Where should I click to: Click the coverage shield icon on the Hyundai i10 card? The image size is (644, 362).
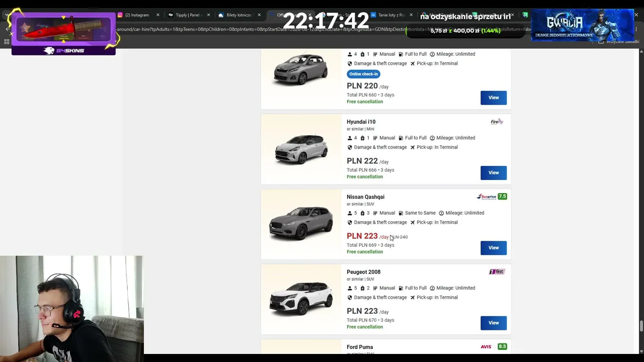click(x=350, y=147)
